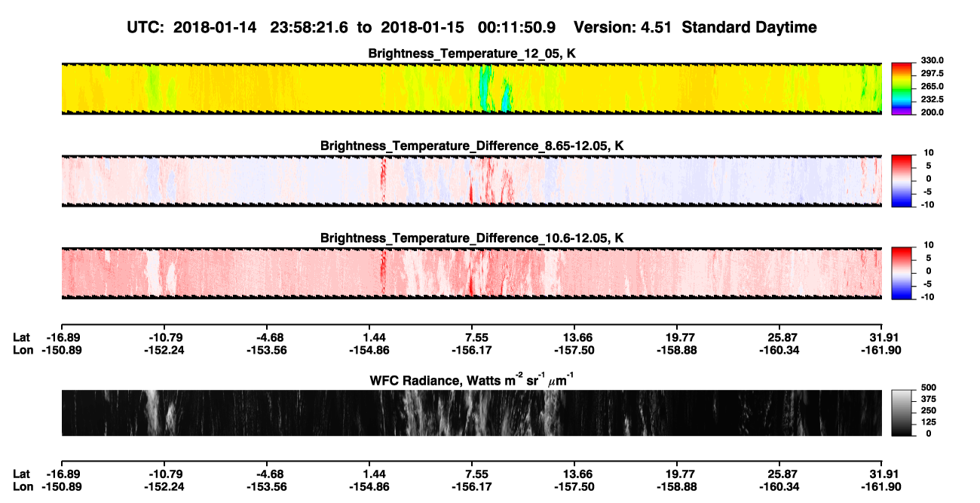Click the Brightness_Temperature_12_05 panel title
Viewport: 980px width, 503px height.
coord(472,54)
